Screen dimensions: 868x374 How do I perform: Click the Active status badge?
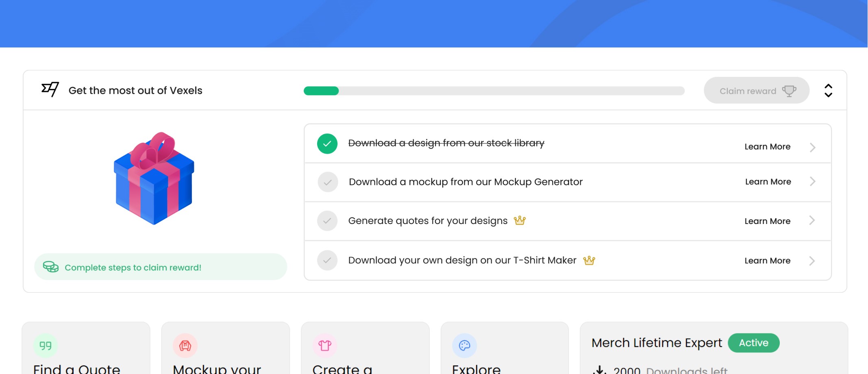tap(754, 343)
